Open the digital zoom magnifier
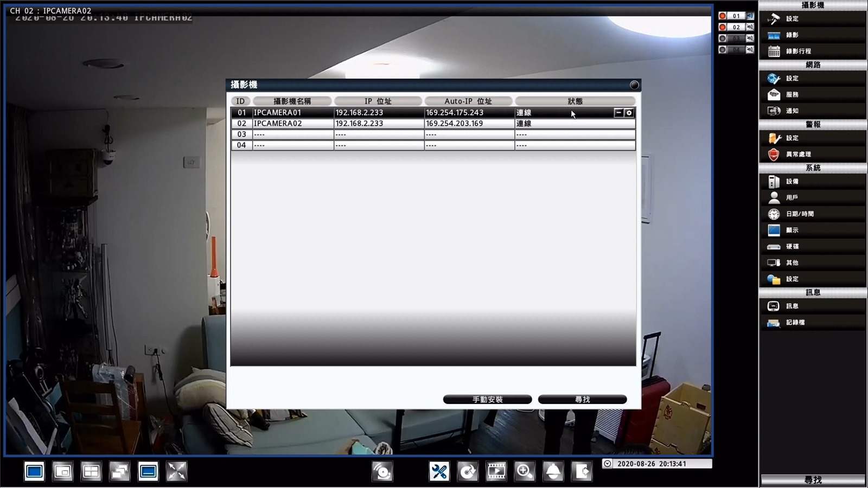Viewport: 868px width, 488px height. (525, 471)
